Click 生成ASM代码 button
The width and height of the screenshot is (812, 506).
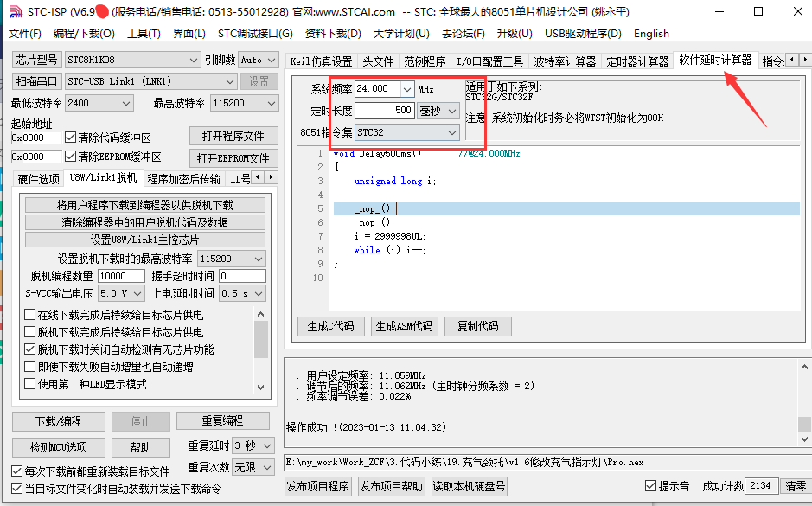click(x=404, y=326)
